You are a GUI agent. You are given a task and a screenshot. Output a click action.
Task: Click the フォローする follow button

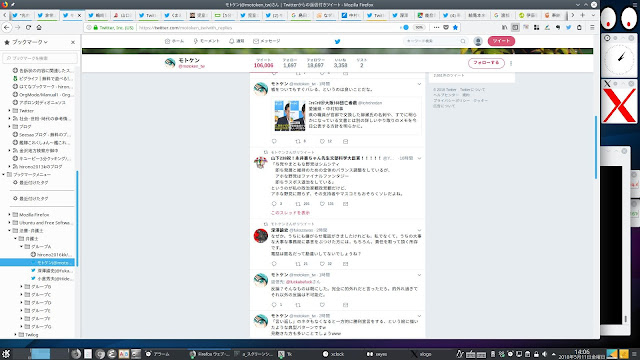click(x=486, y=63)
